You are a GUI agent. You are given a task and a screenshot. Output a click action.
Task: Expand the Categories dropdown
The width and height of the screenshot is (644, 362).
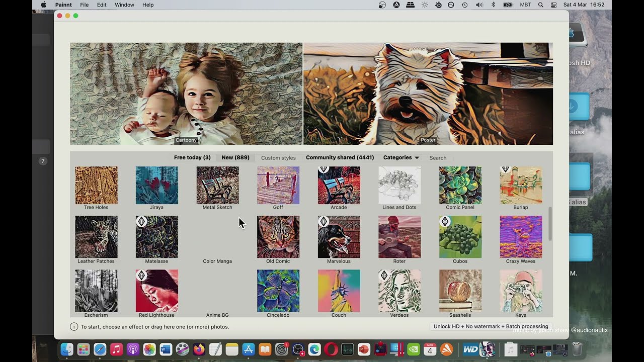pyautogui.click(x=401, y=157)
